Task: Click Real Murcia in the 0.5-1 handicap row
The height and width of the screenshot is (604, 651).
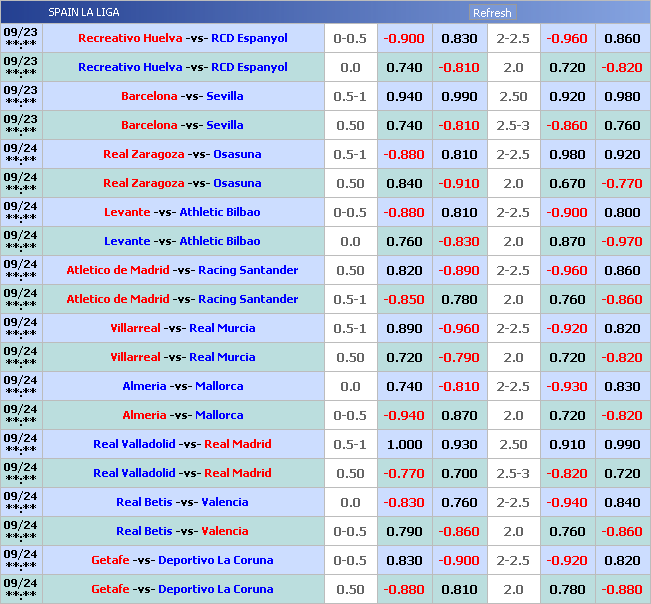Action: coord(222,328)
